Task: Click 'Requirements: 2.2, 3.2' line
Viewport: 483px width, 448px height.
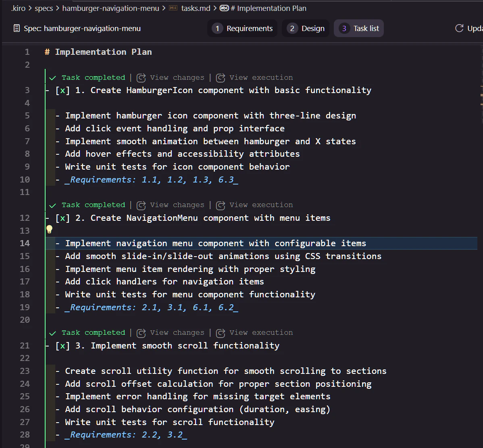Action: point(126,435)
